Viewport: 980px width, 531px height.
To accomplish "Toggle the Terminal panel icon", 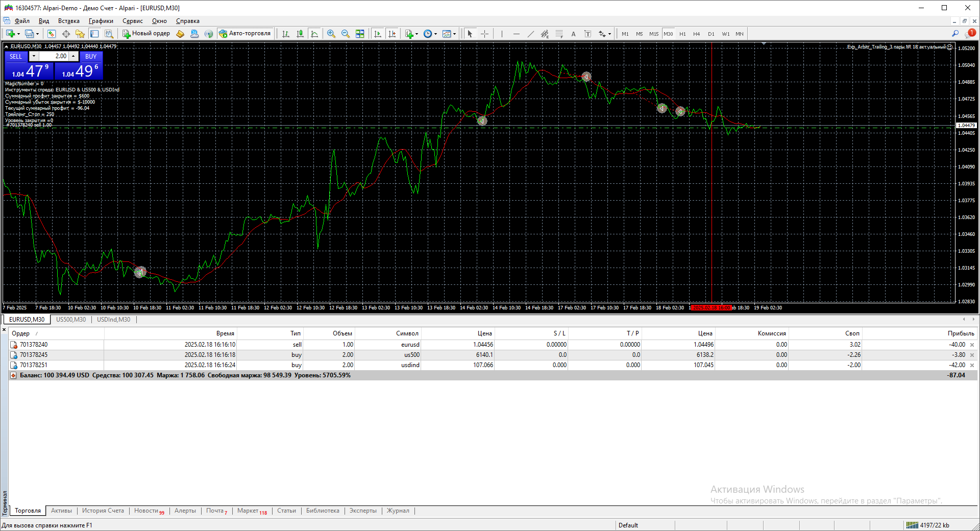I will coord(94,34).
